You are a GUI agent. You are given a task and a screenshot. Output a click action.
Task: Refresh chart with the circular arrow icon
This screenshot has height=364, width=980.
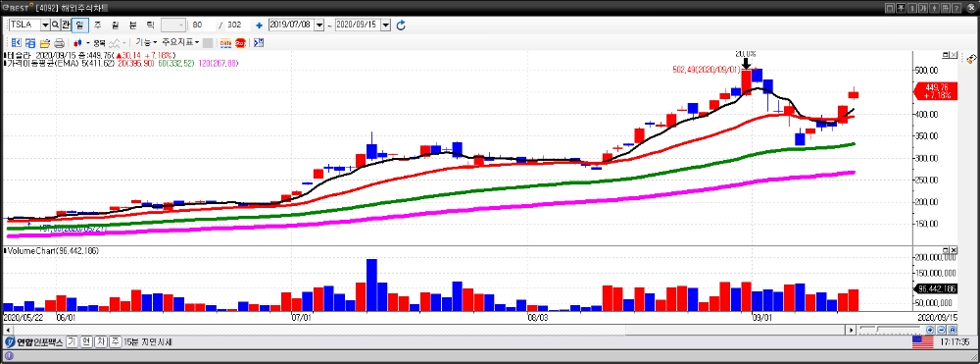(x=401, y=25)
